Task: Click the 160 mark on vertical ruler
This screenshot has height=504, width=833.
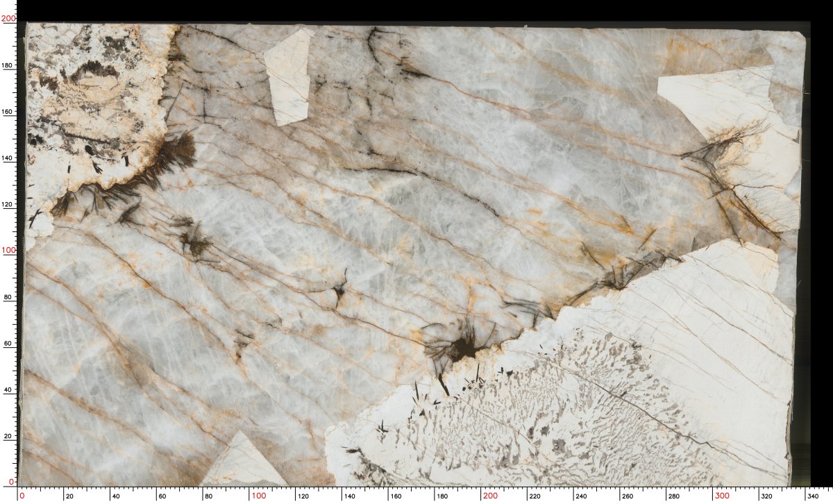Action: (8, 112)
